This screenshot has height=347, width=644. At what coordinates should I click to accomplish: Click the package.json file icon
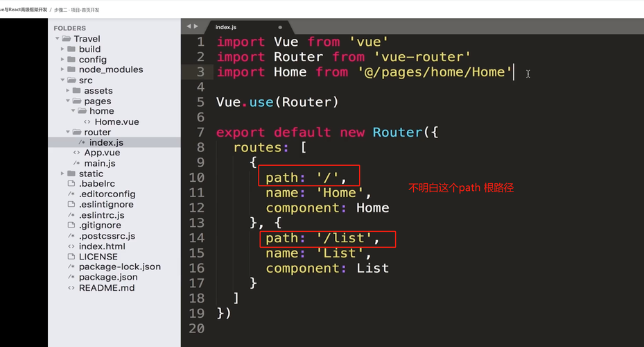71,277
